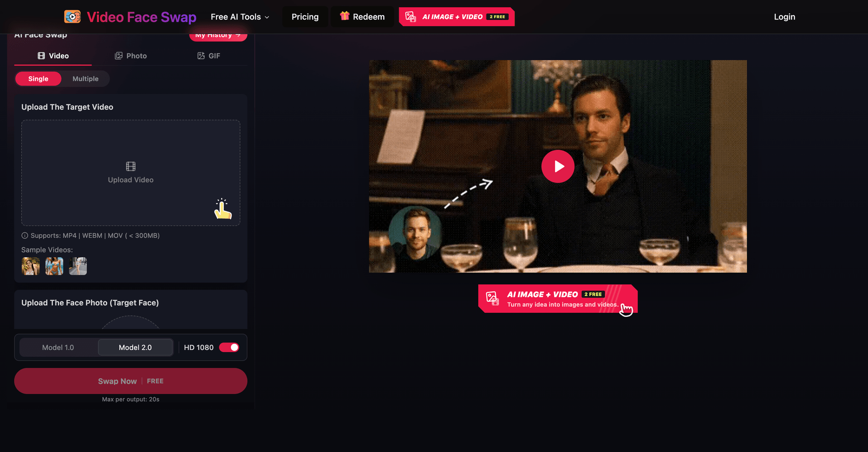
Task: Click the AI Image + Video header banner
Action: (x=457, y=17)
